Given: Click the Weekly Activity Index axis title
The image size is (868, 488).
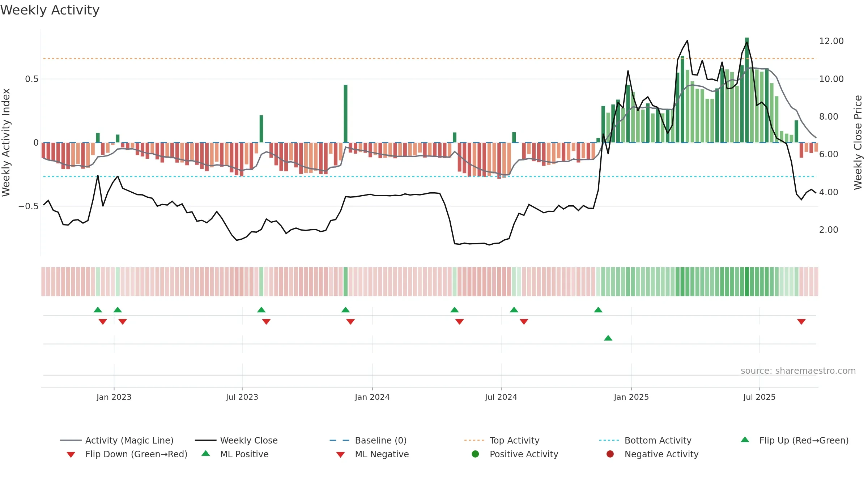Looking at the screenshot, I should 6,142.
